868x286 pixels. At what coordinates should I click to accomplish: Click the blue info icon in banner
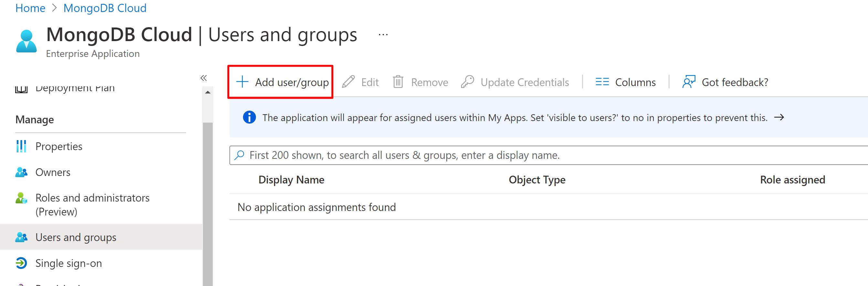249,117
